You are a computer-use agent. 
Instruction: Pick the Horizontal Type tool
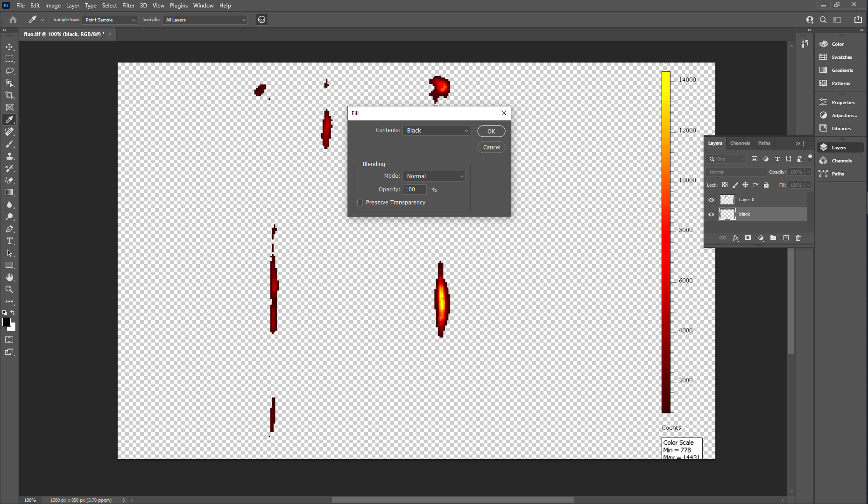[9, 241]
